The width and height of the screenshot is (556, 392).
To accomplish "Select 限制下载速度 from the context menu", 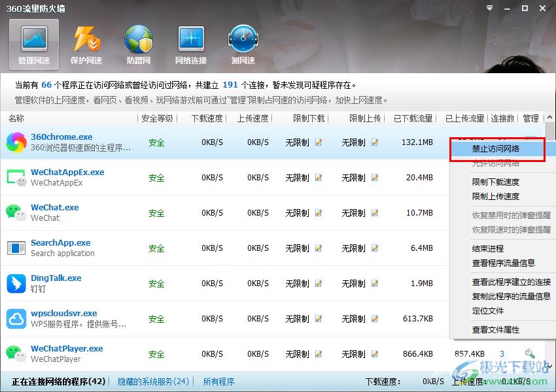I will [496, 182].
